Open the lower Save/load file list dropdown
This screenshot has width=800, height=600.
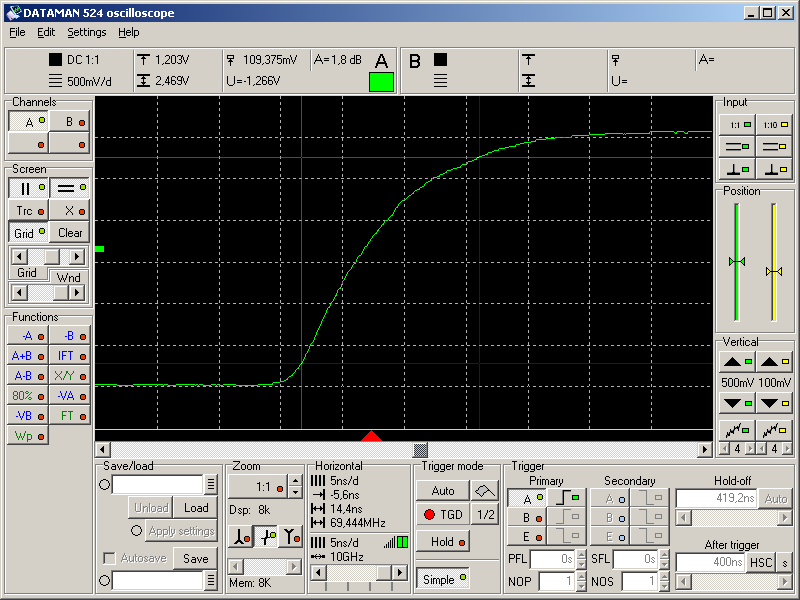tap(211, 580)
